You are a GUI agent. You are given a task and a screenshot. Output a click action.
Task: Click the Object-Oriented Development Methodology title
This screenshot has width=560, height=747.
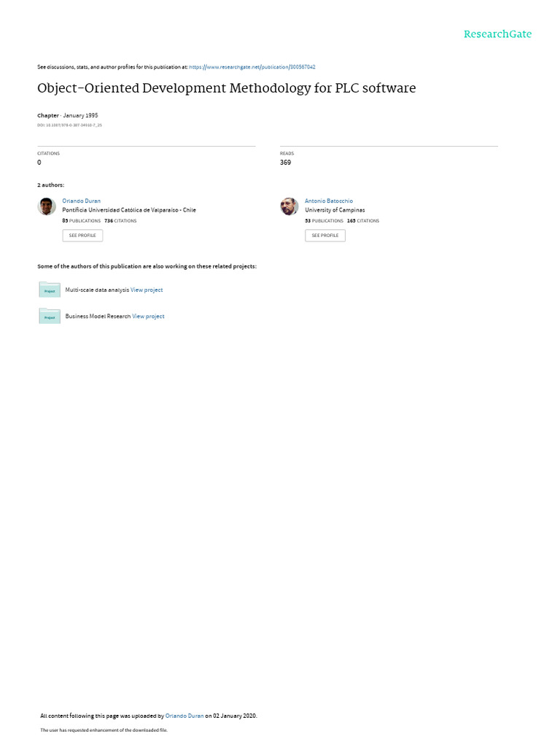tap(227, 88)
